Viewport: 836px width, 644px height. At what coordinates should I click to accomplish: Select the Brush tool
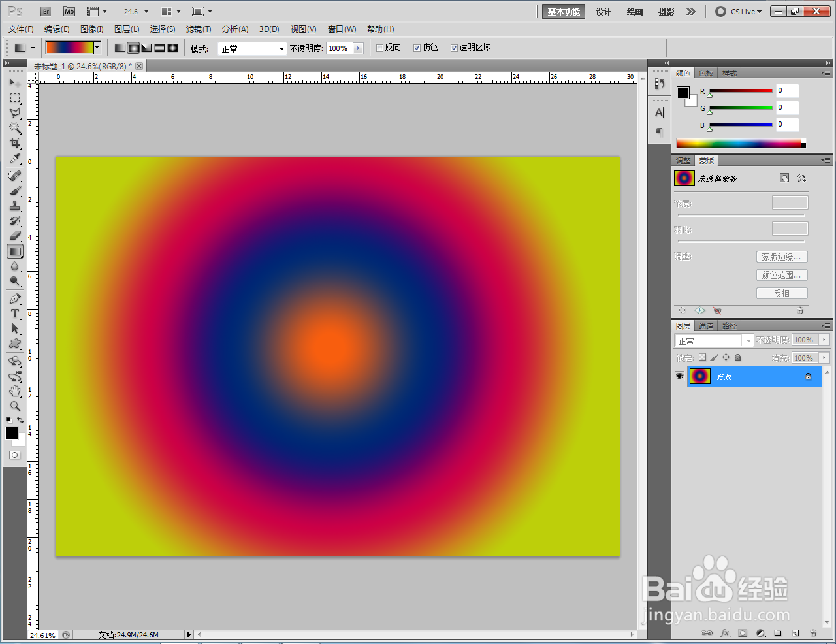coord(15,191)
